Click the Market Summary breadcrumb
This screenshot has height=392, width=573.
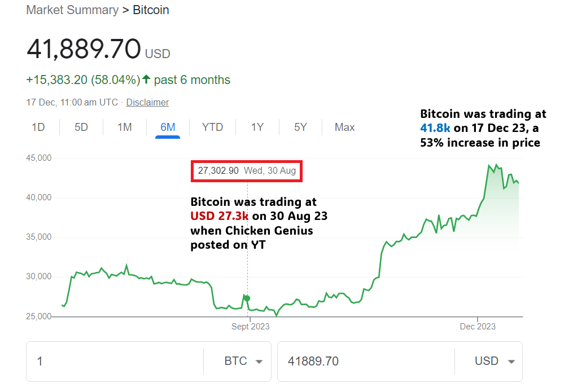click(72, 10)
